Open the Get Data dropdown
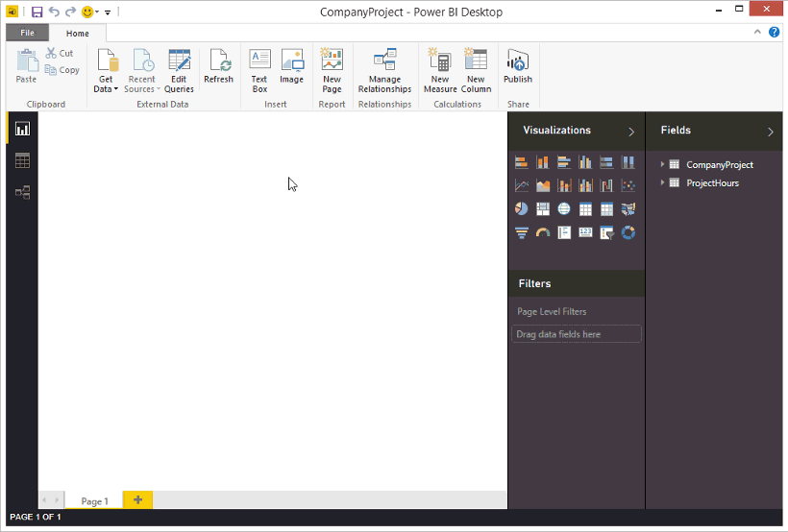Image resolution: width=788 pixels, height=532 pixels. tap(106, 71)
